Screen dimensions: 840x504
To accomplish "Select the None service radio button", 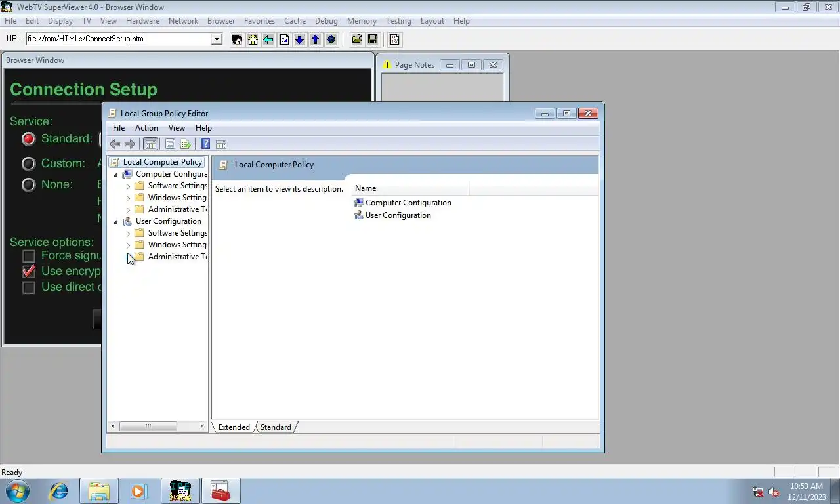I will (28, 184).
